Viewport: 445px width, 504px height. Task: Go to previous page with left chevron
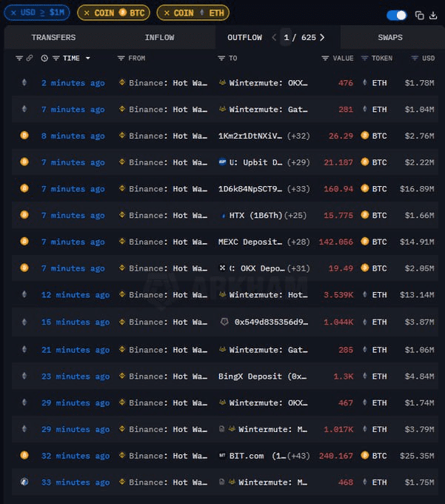click(274, 37)
